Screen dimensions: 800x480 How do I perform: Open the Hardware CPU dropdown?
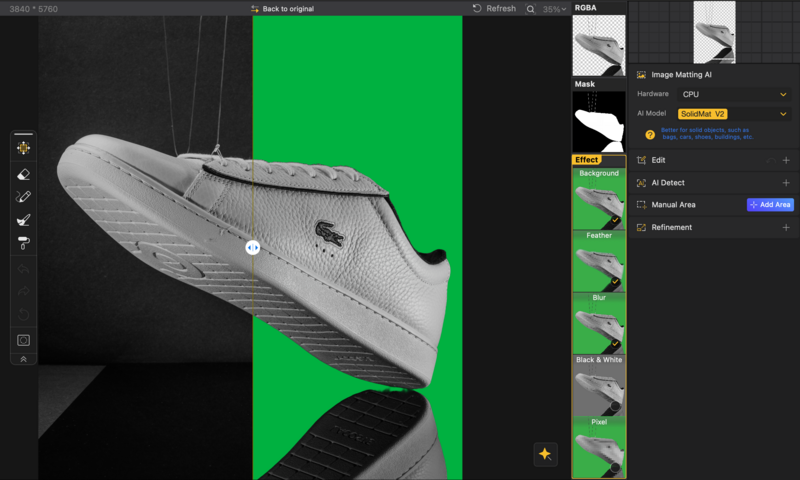(734, 94)
